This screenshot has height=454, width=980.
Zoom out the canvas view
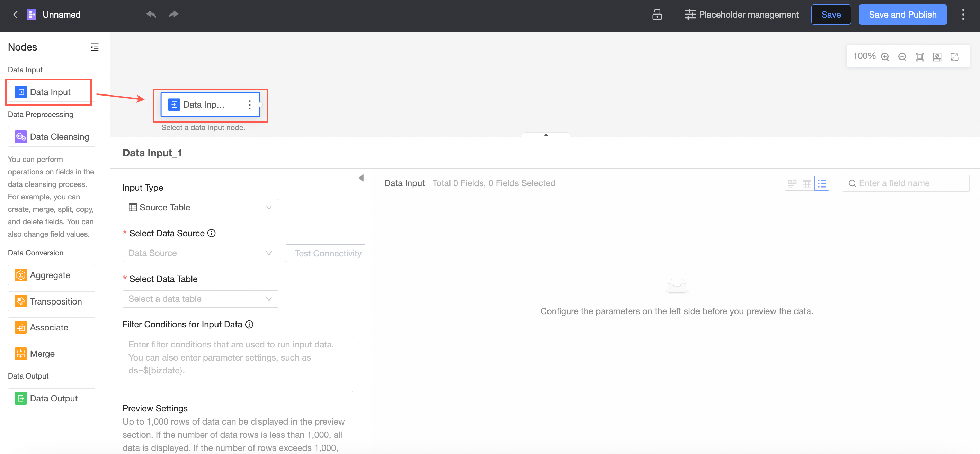902,57
